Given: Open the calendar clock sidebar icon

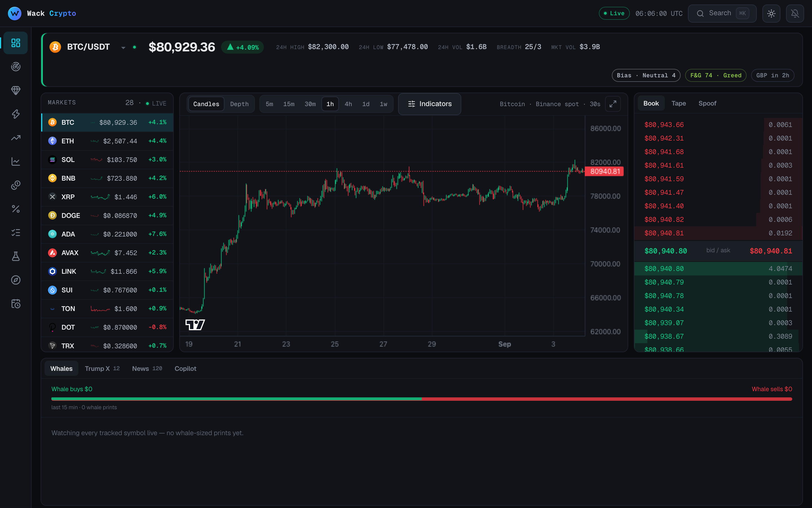Looking at the screenshot, I should [16, 304].
